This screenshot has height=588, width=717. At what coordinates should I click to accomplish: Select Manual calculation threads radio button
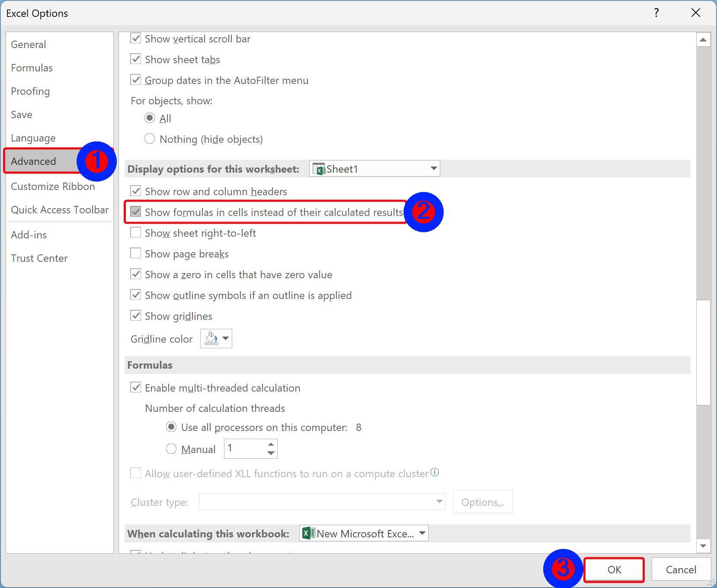tap(171, 449)
